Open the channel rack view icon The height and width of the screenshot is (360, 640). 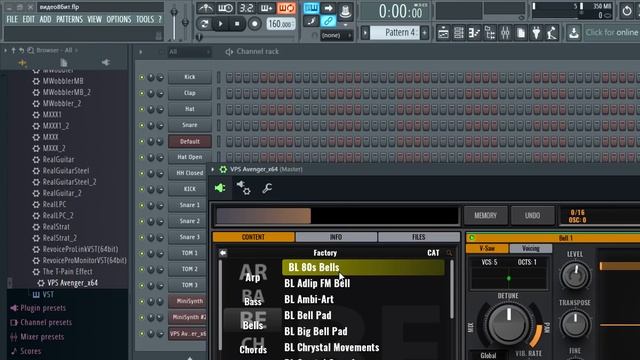click(459, 33)
